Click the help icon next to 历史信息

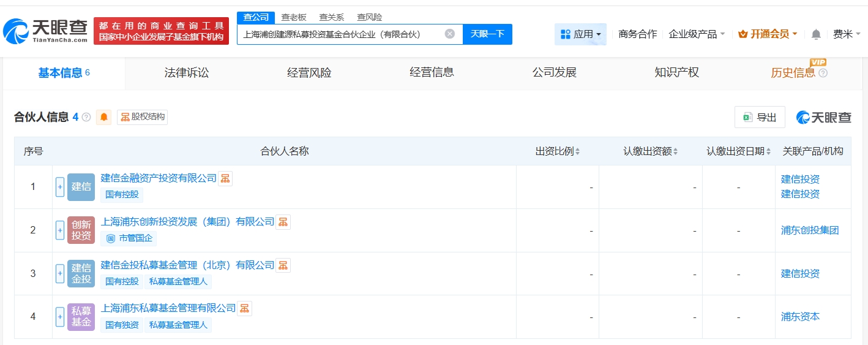tap(823, 73)
